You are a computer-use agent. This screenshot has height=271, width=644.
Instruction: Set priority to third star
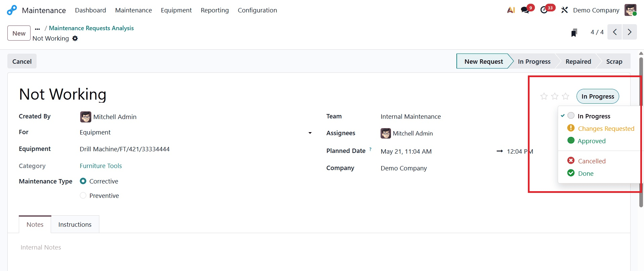[565, 96]
